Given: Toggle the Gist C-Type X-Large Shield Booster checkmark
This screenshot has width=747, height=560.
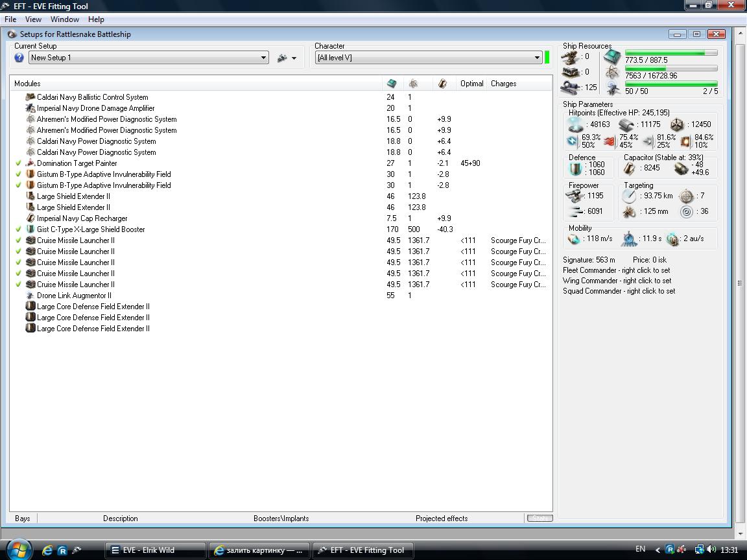Looking at the screenshot, I should point(18,229).
